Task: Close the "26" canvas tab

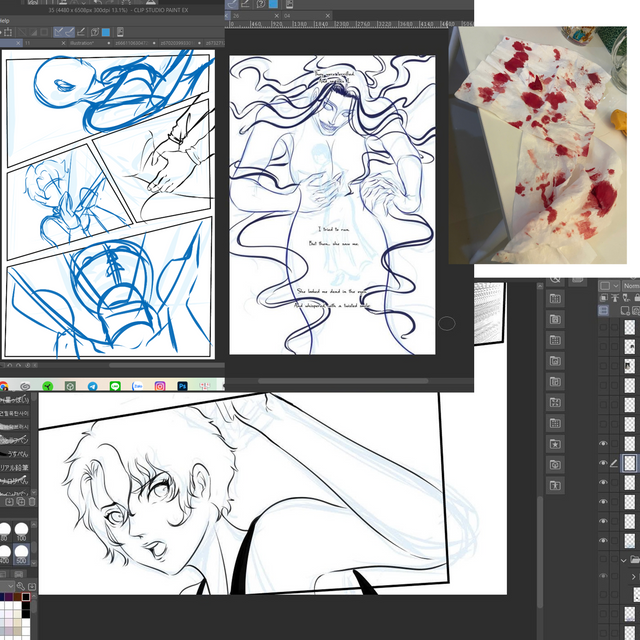Action: (276, 16)
